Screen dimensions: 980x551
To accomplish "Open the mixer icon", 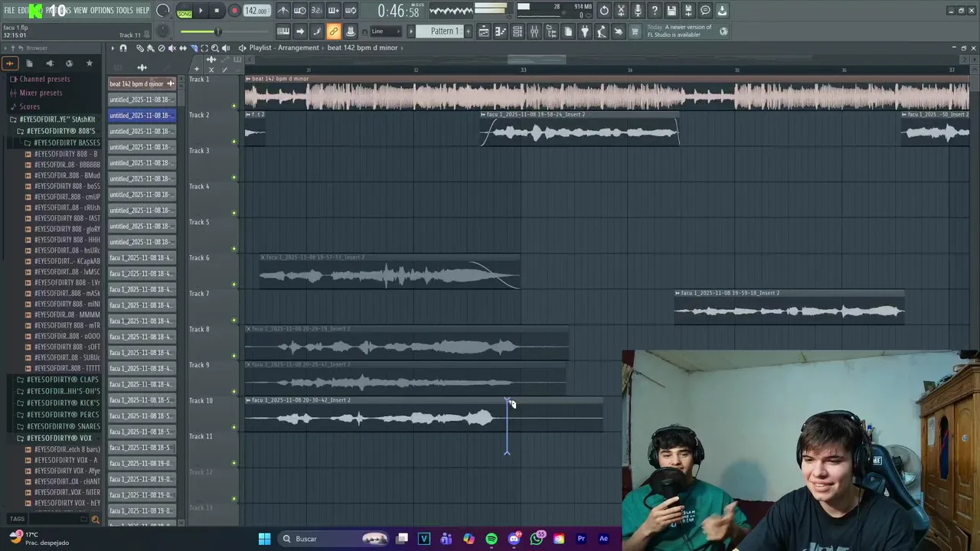I will pos(534,31).
